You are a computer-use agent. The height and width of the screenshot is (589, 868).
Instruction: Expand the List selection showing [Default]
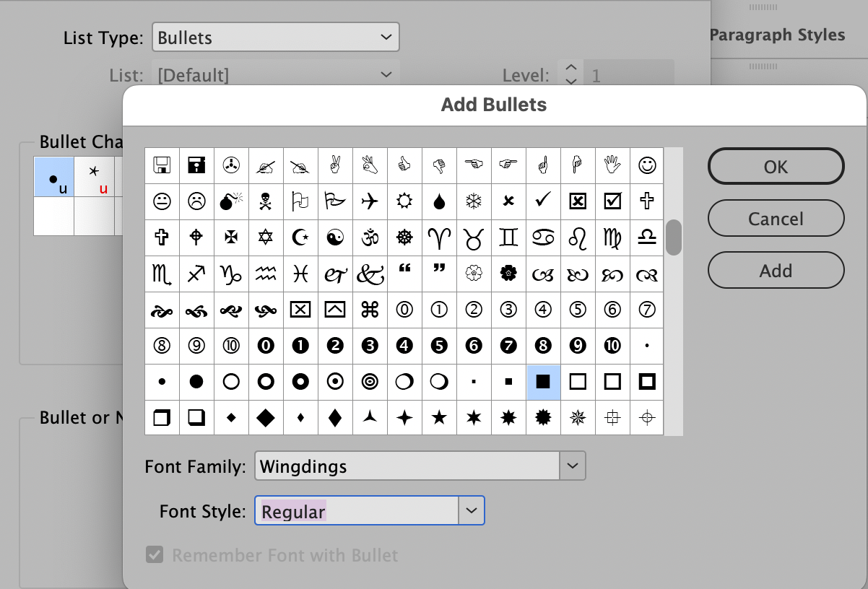click(x=289, y=75)
